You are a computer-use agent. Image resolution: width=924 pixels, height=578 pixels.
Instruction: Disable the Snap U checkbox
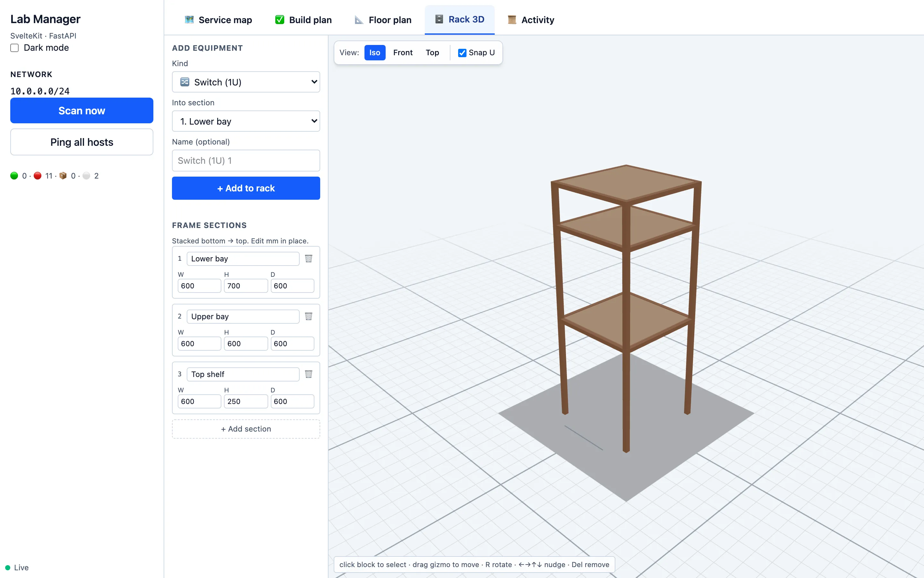point(462,53)
